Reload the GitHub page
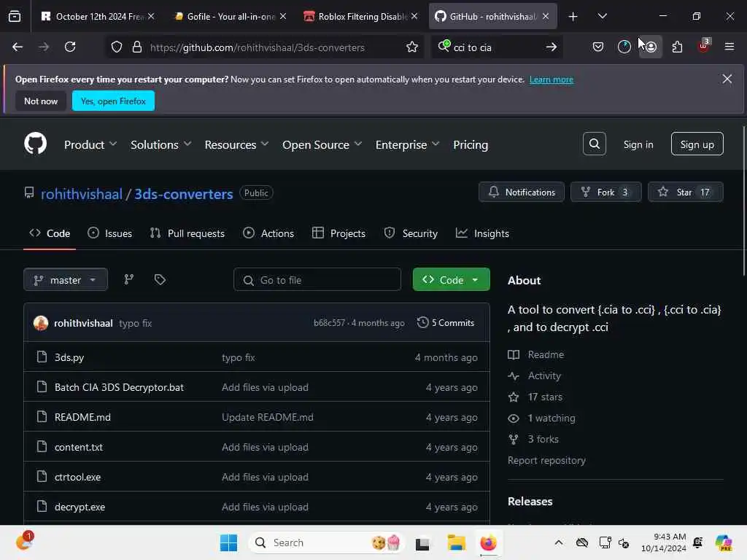Image resolution: width=747 pixels, height=560 pixels. pyautogui.click(x=70, y=47)
